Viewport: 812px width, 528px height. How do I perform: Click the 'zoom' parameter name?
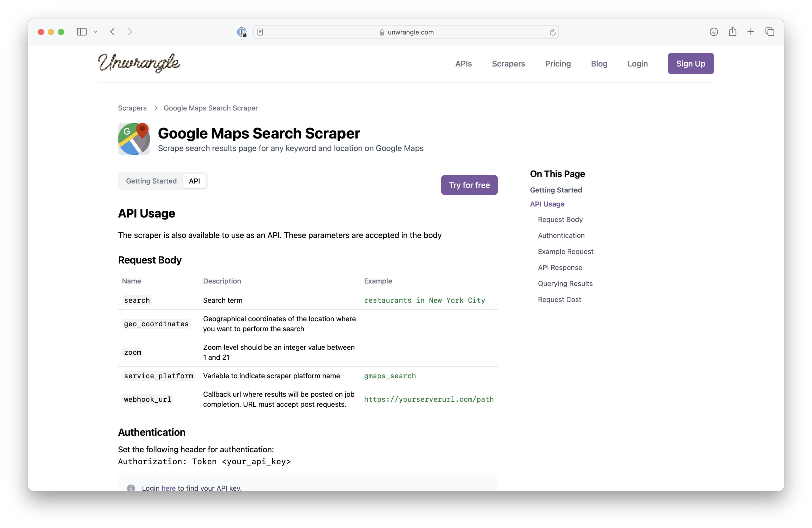pyautogui.click(x=133, y=352)
